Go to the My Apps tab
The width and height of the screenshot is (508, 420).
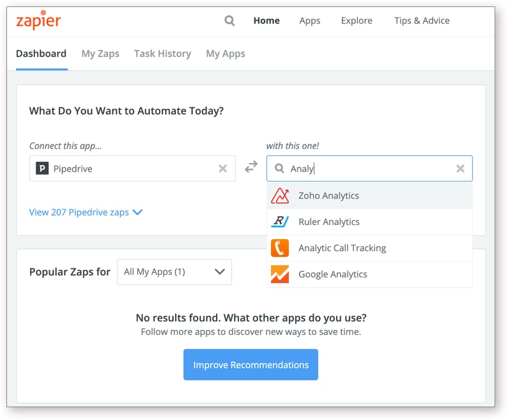(x=226, y=54)
